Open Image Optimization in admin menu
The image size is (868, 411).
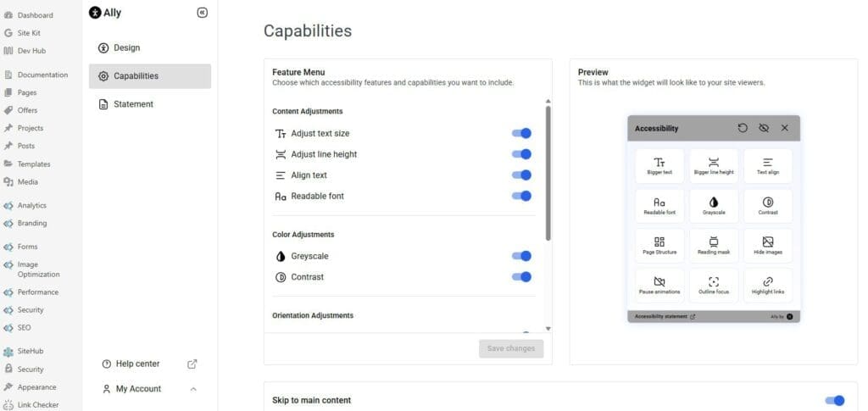tap(41, 269)
